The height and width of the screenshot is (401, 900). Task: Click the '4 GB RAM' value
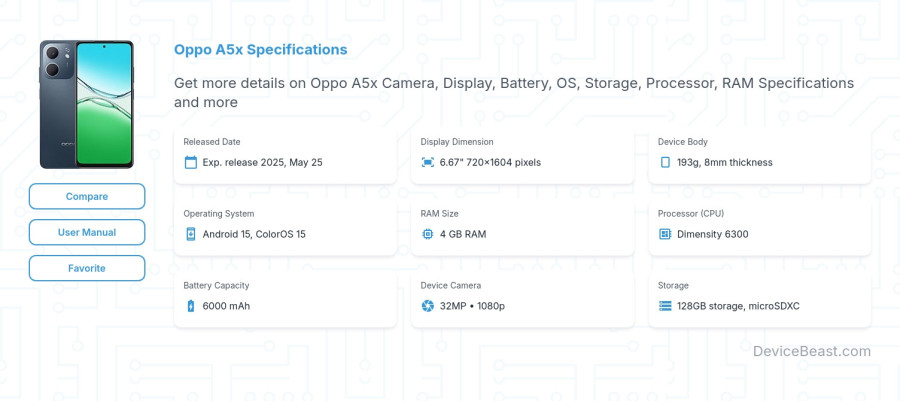[463, 234]
